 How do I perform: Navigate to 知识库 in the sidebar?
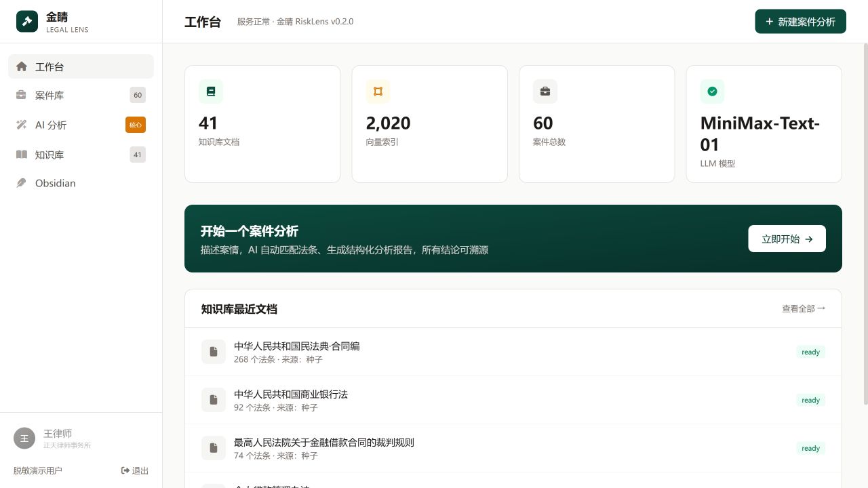point(81,155)
